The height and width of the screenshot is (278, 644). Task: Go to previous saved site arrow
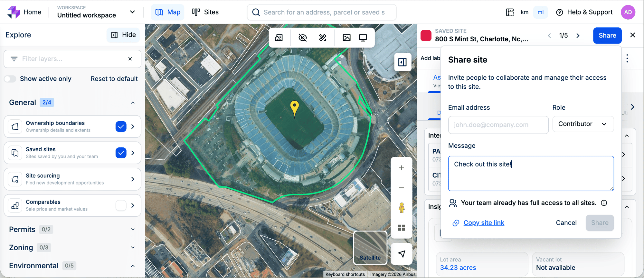(549, 35)
